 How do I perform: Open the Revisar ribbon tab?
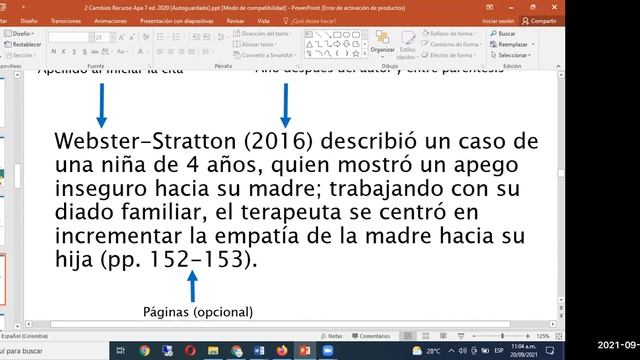[x=236, y=21]
